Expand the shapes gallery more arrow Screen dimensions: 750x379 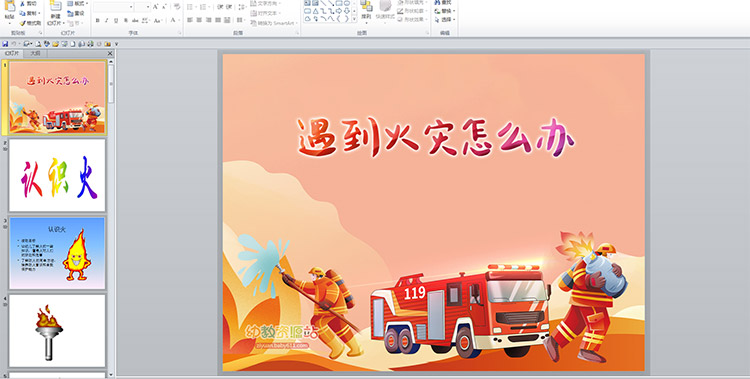click(x=354, y=19)
